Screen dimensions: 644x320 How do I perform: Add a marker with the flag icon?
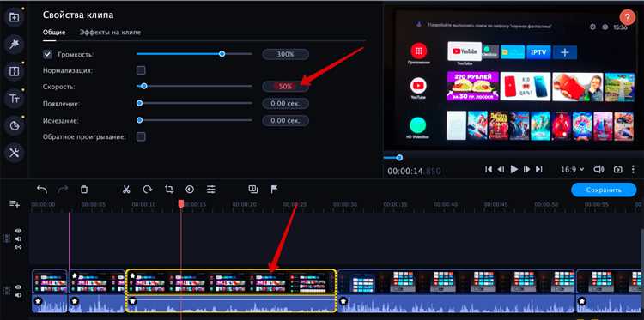tap(274, 189)
